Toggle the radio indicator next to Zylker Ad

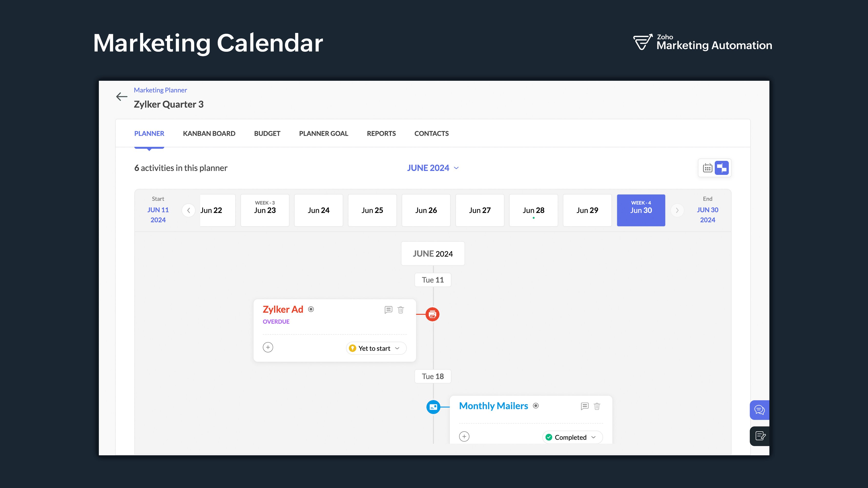click(311, 309)
